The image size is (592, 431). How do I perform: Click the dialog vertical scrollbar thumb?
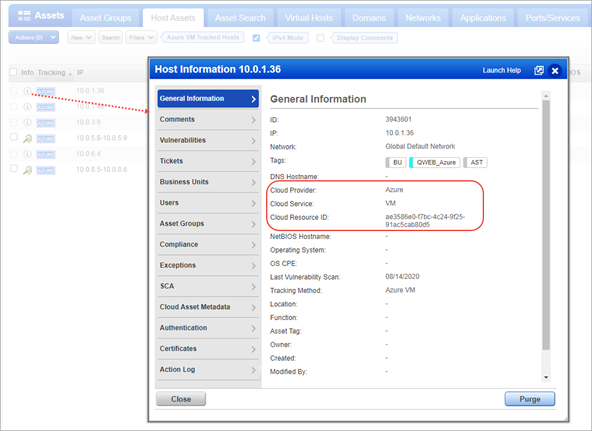point(546,225)
